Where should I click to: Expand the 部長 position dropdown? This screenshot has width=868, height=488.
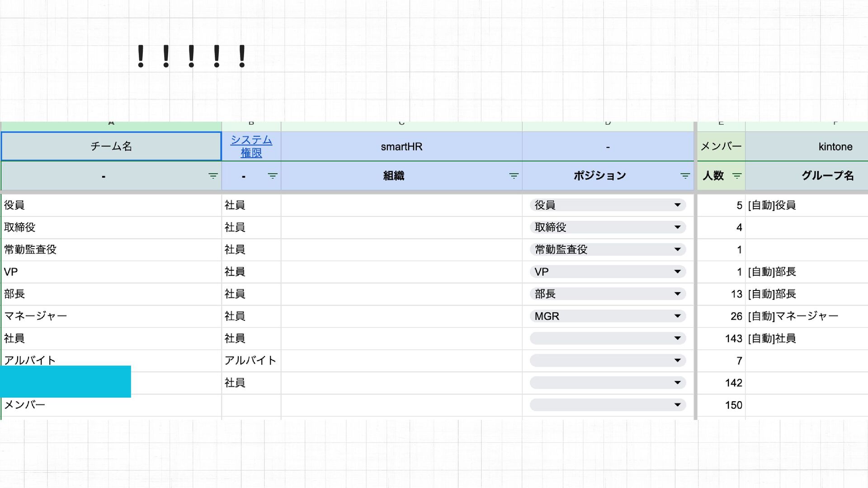point(677,294)
